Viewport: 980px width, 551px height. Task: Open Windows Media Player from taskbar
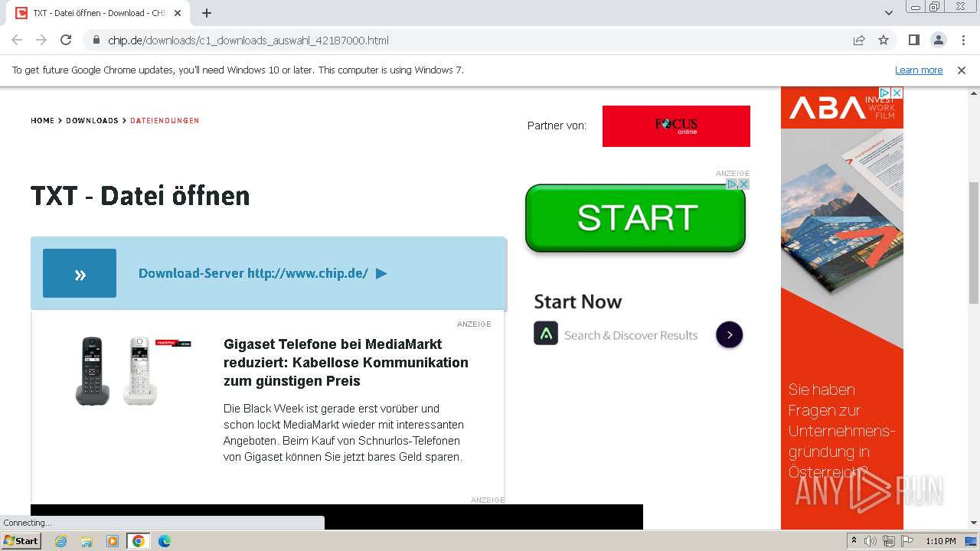(x=113, y=541)
